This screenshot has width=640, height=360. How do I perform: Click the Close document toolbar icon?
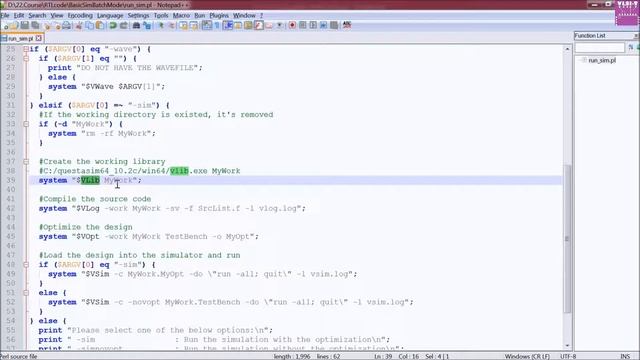coord(47,25)
